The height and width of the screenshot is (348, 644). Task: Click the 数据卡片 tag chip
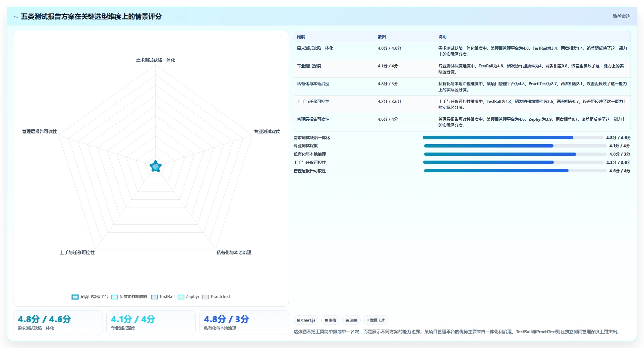coord(376,320)
